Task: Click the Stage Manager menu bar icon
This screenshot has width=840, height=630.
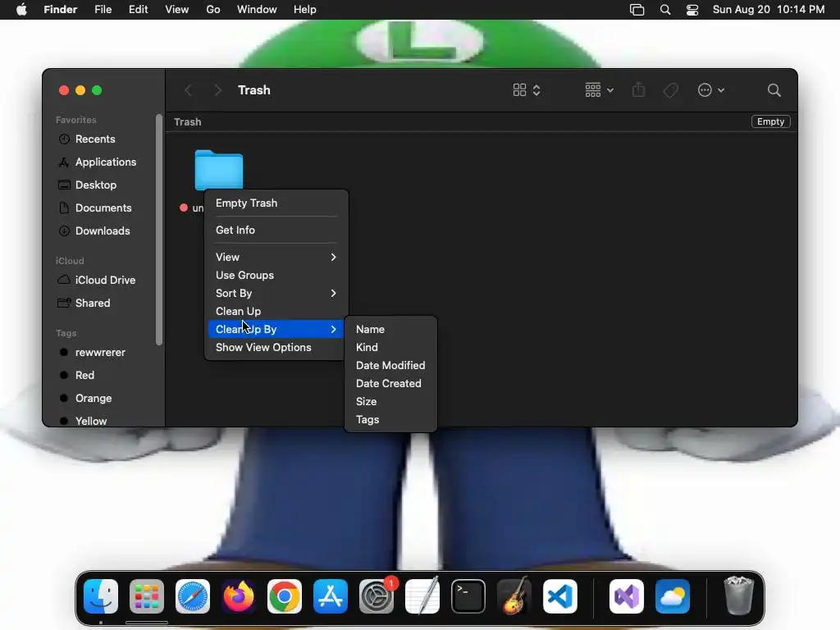Action: [637, 10]
